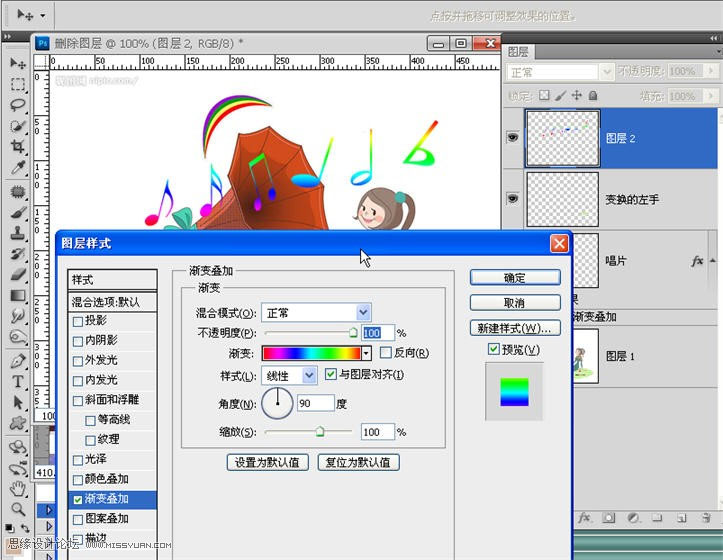Open the 填充 arrow in Layers panel
This screenshot has width=723, height=560.
(x=711, y=96)
